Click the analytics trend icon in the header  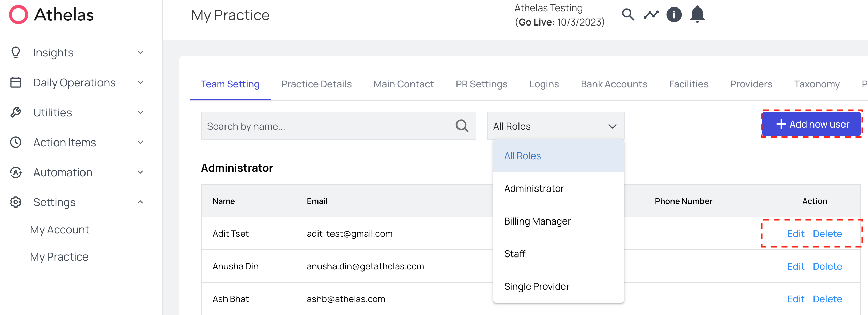coord(651,14)
